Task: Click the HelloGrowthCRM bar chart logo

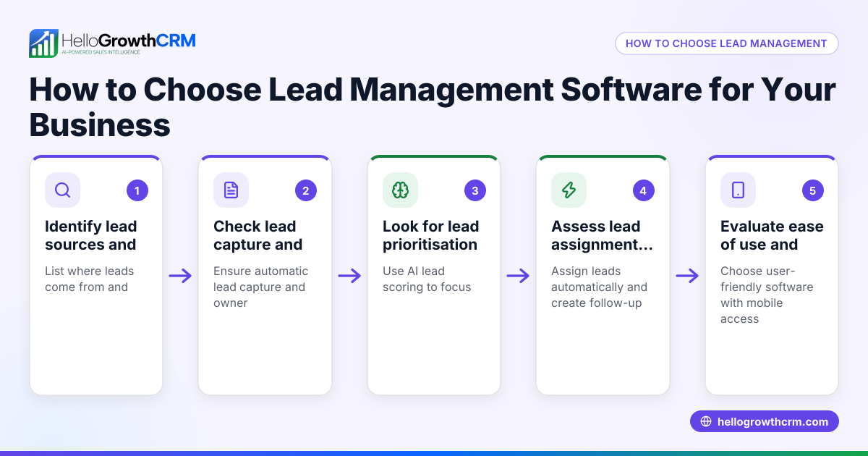Action: click(43, 43)
